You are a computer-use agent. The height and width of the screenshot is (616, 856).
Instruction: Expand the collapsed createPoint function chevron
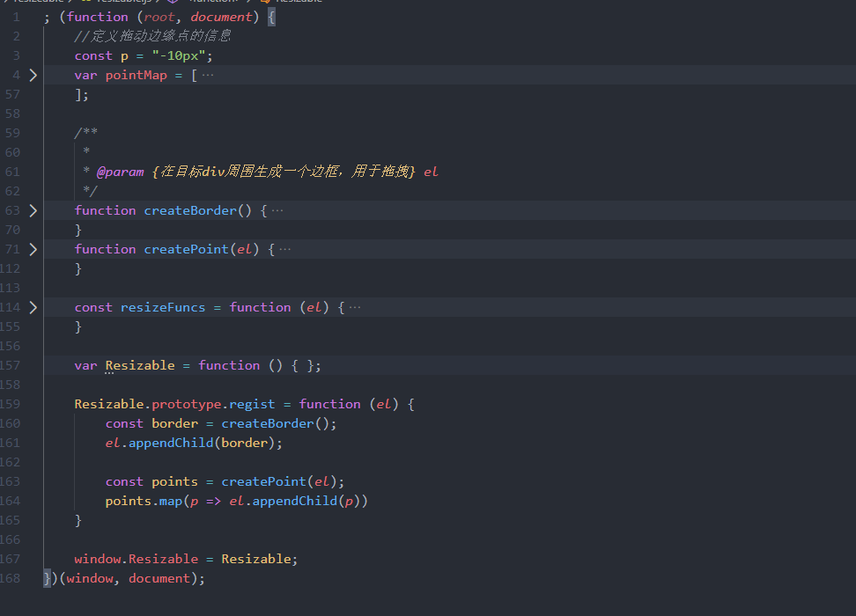(x=33, y=249)
